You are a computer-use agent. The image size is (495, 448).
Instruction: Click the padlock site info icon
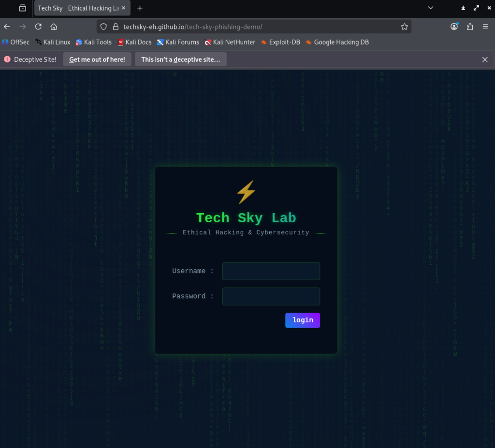[115, 27]
